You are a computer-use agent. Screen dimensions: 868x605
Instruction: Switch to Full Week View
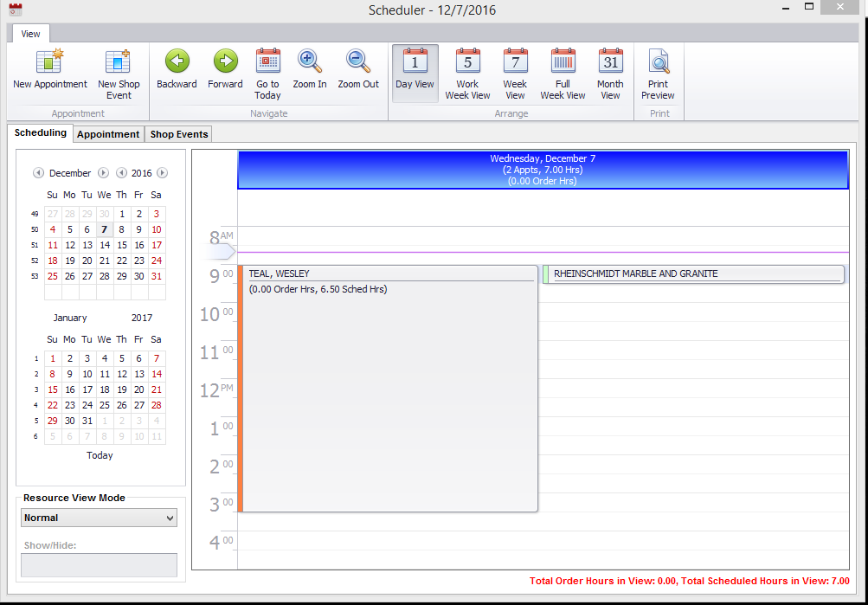click(x=563, y=73)
